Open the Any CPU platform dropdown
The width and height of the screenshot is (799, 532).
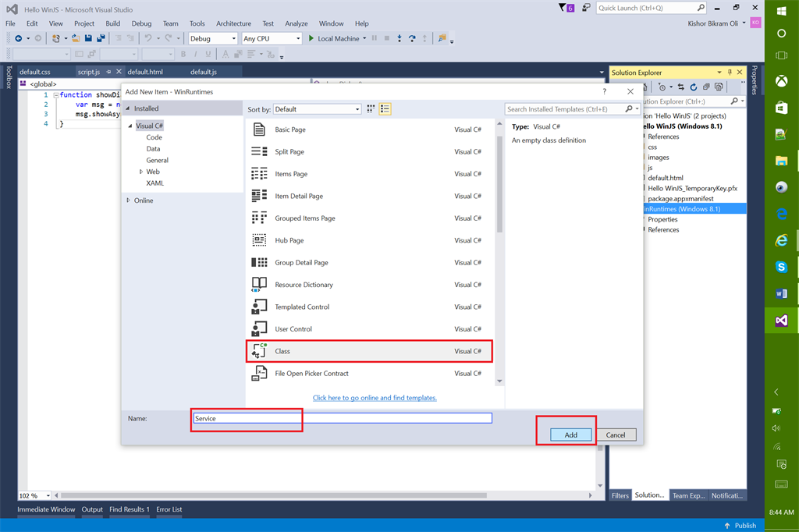pyautogui.click(x=298, y=39)
